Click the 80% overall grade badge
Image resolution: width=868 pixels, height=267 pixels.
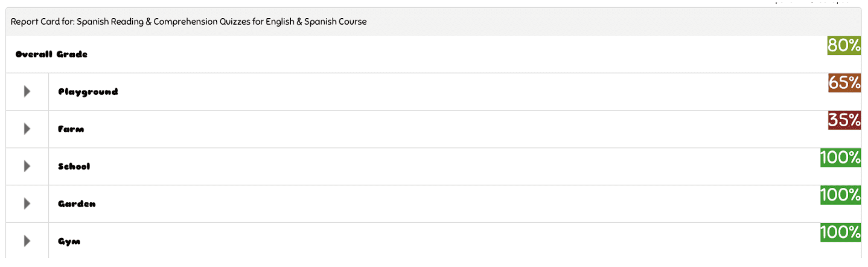tap(844, 45)
